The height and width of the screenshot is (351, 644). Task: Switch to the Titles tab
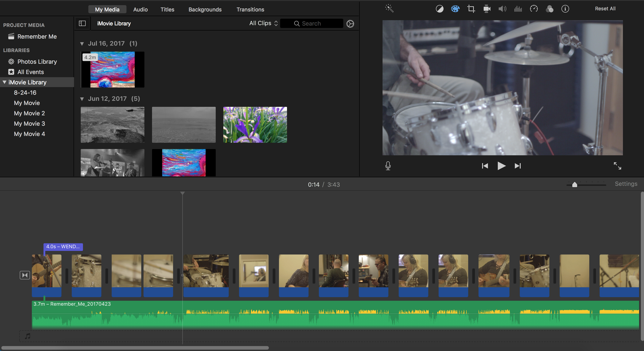click(x=167, y=9)
